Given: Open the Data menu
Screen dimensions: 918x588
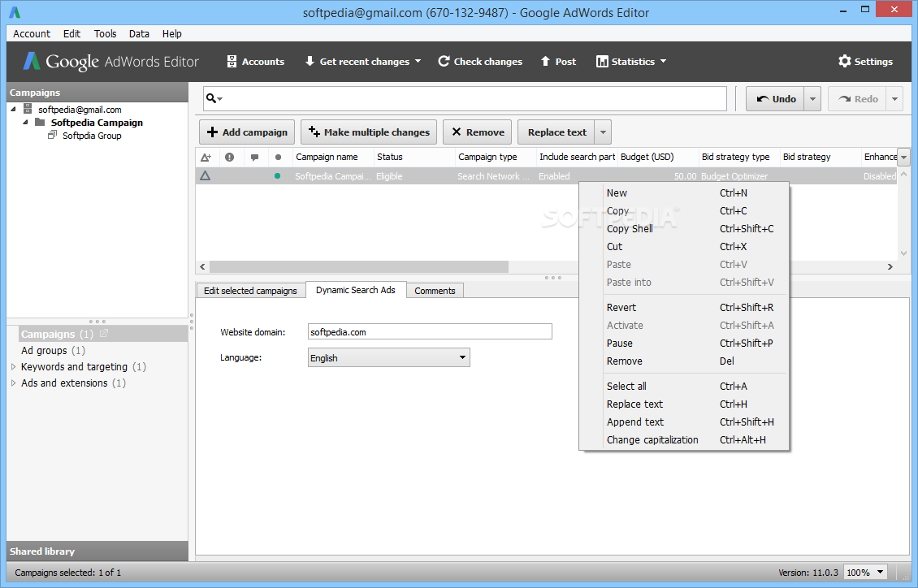Looking at the screenshot, I should 140,34.
